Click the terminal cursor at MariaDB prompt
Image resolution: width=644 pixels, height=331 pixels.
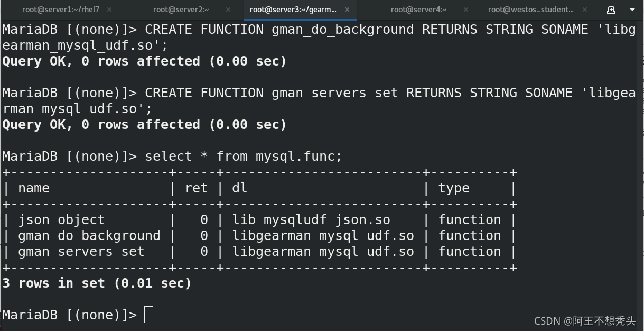(148, 315)
